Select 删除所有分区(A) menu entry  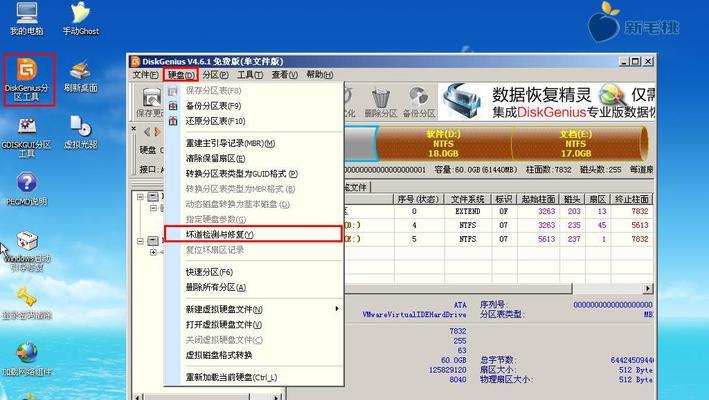coord(253,287)
